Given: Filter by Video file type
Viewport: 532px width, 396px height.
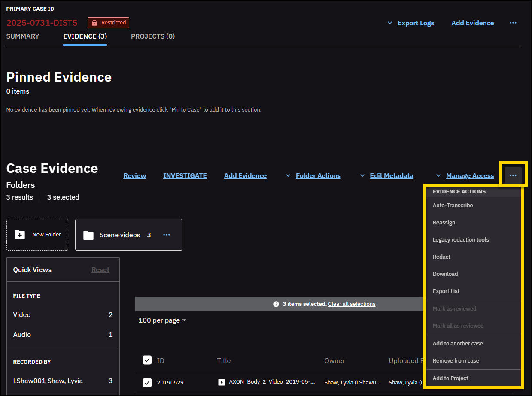Looking at the screenshot, I should coord(63,315).
